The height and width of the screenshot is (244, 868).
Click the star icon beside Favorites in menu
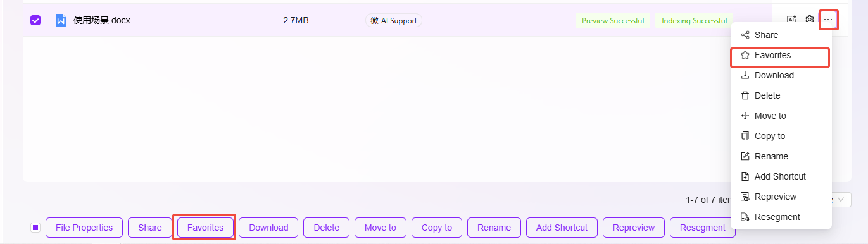click(745, 55)
